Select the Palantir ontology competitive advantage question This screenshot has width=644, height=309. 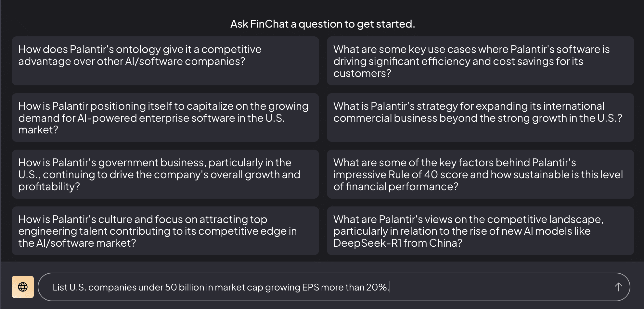click(165, 61)
